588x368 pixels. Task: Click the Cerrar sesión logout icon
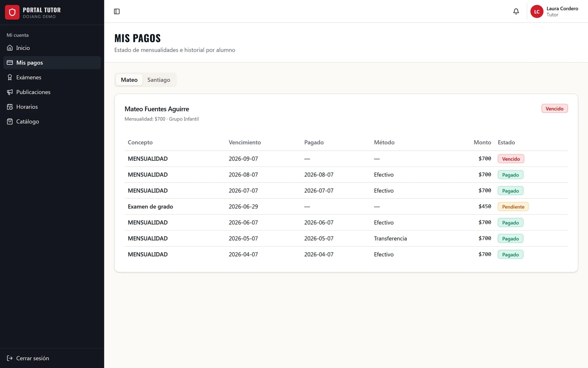pyautogui.click(x=10, y=358)
